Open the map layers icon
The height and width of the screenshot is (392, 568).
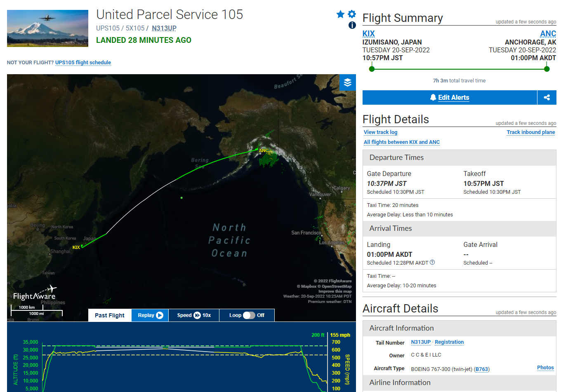pyautogui.click(x=348, y=82)
